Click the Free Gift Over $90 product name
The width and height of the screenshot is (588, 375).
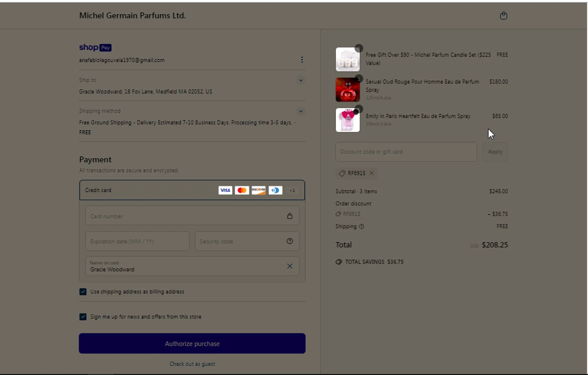tap(428, 59)
